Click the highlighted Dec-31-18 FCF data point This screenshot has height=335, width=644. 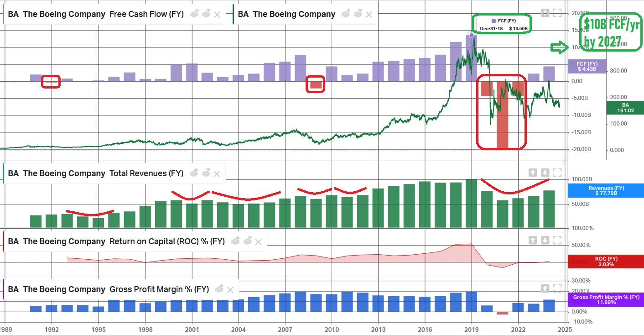[472, 35]
